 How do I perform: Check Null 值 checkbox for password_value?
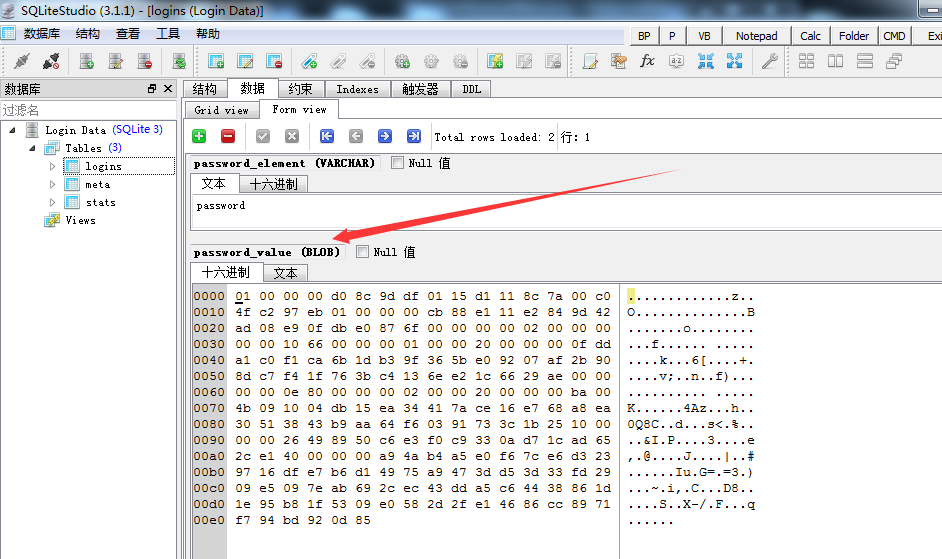(363, 252)
